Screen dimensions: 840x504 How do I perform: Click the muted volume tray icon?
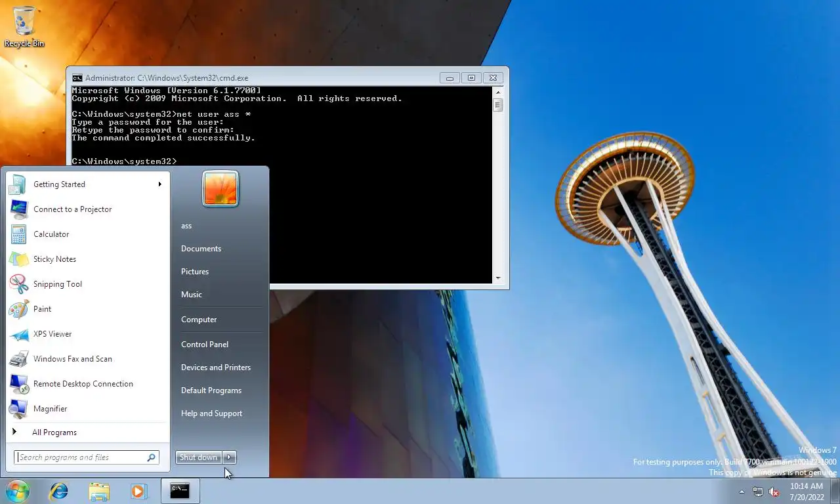click(774, 492)
